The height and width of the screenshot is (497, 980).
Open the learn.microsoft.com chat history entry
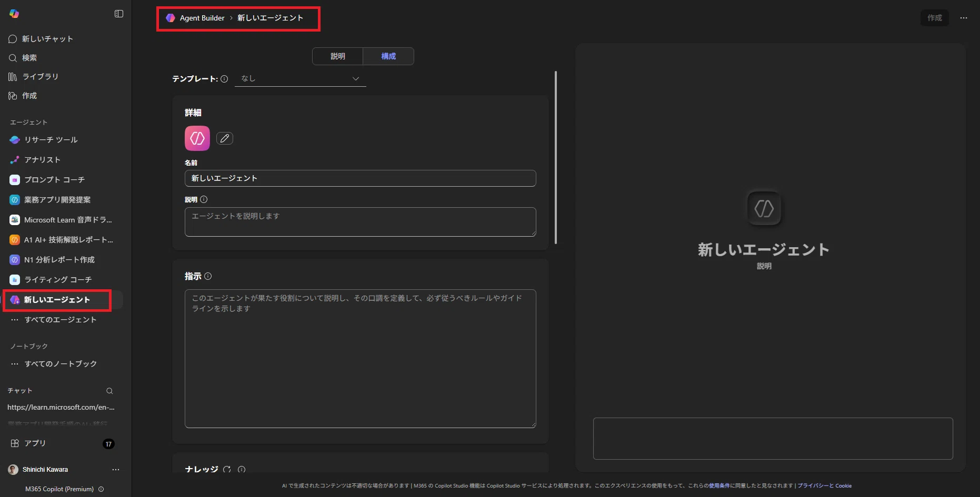[61, 407]
